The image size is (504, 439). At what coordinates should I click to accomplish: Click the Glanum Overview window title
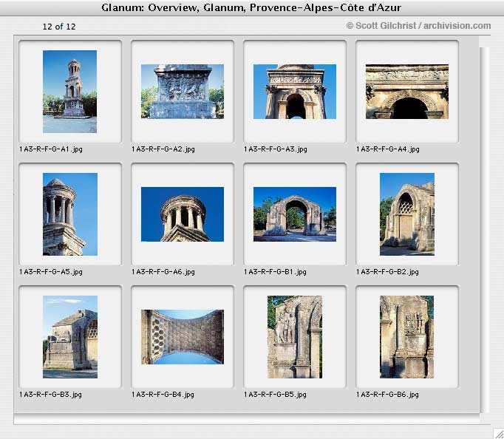coord(251,7)
